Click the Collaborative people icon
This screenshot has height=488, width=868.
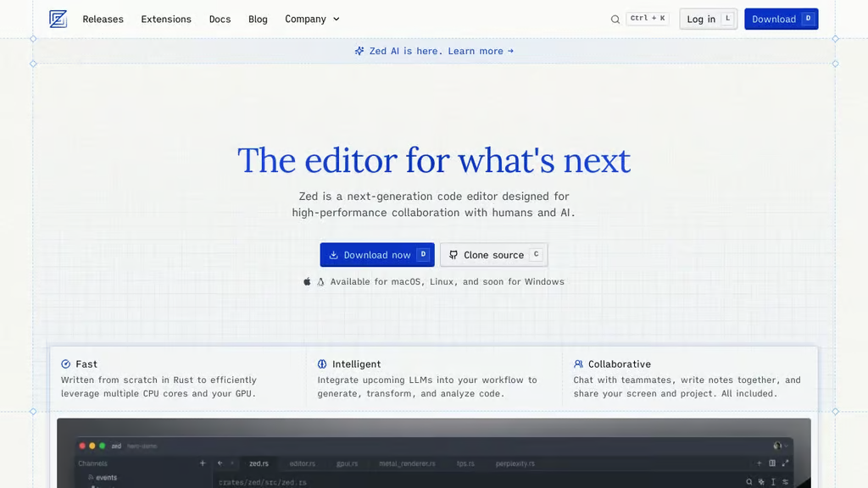tap(578, 364)
